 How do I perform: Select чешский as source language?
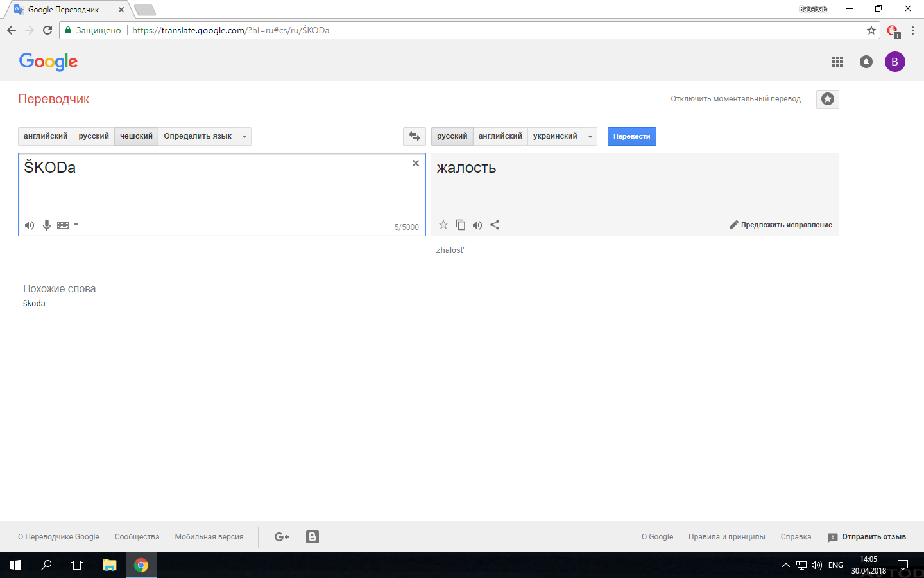[136, 136]
